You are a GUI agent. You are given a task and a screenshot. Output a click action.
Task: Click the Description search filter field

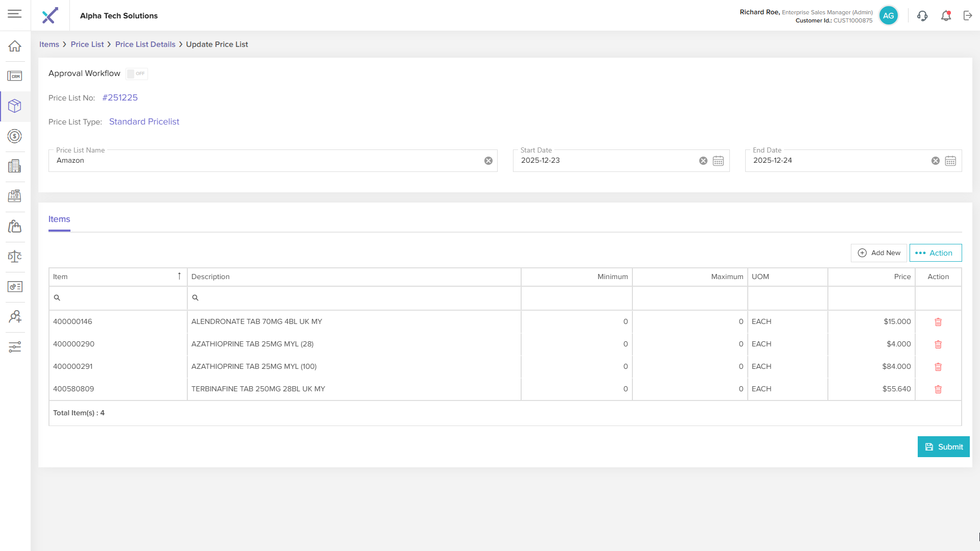pos(354,298)
